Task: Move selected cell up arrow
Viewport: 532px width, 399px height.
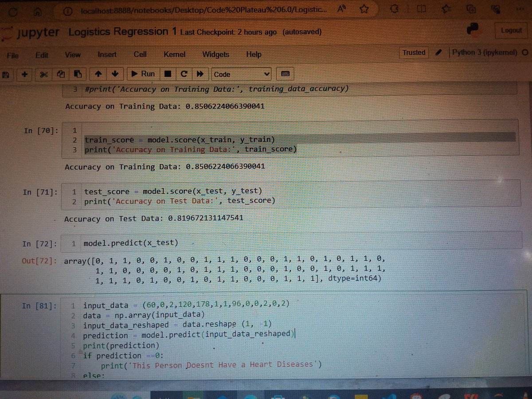Action: (98, 74)
